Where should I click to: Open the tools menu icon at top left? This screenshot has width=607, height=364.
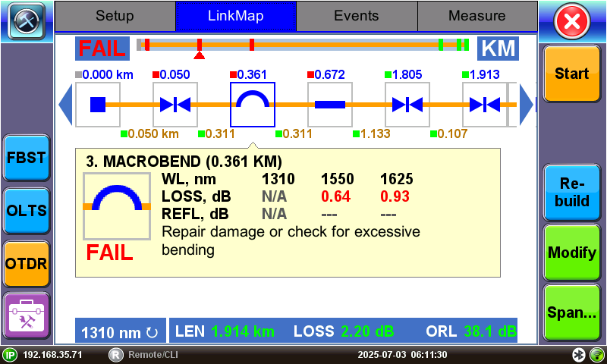[x=26, y=21]
